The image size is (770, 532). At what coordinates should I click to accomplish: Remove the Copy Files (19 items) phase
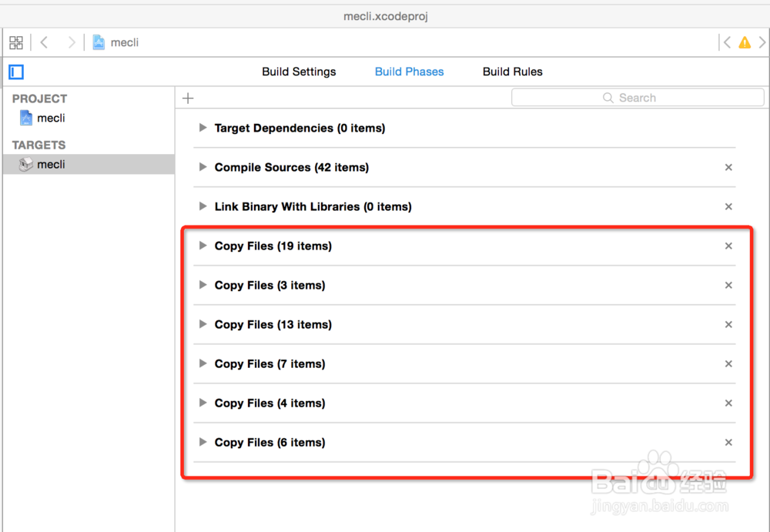pos(728,246)
